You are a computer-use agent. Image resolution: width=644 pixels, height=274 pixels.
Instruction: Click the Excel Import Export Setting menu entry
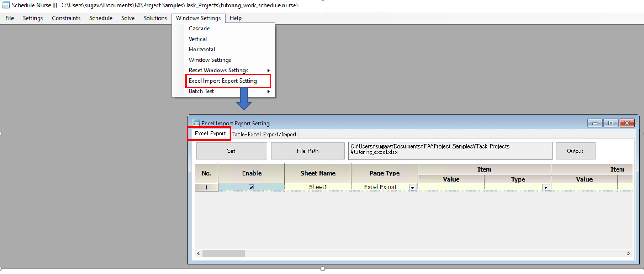pyautogui.click(x=222, y=81)
